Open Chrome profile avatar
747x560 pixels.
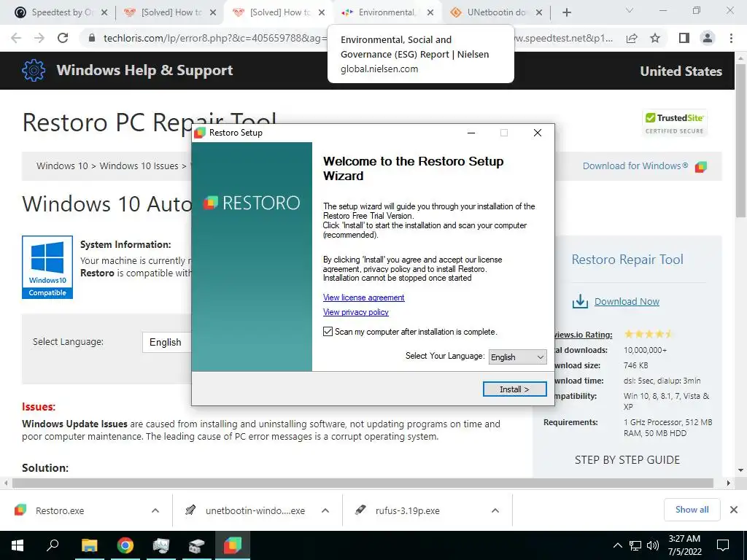(x=708, y=38)
